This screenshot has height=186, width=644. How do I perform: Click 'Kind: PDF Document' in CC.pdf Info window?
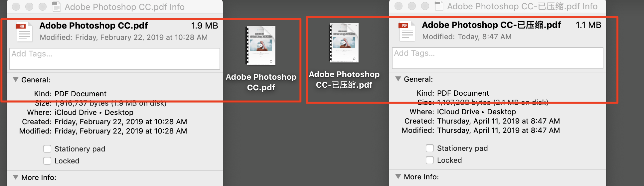point(70,94)
